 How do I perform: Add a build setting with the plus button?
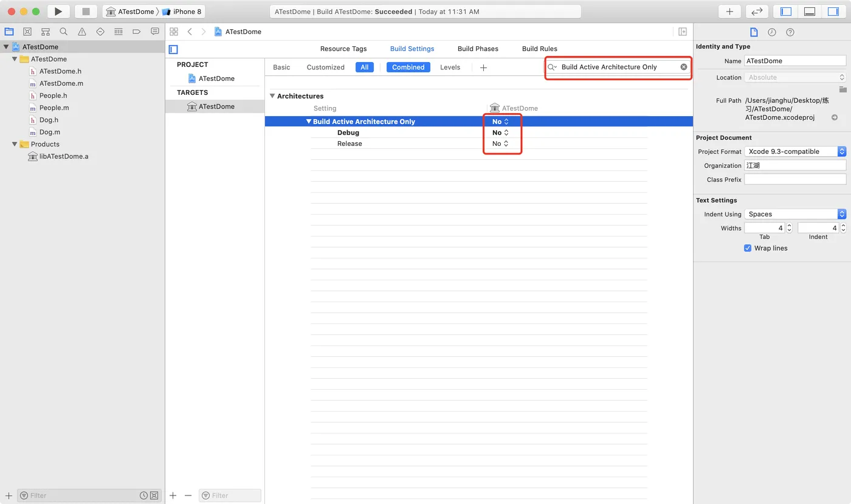tap(484, 67)
